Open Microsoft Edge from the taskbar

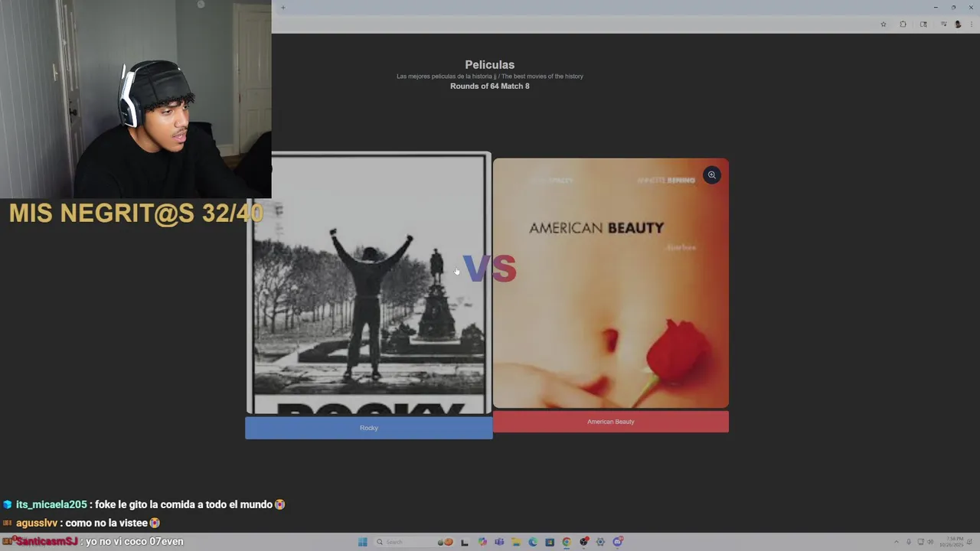(533, 542)
